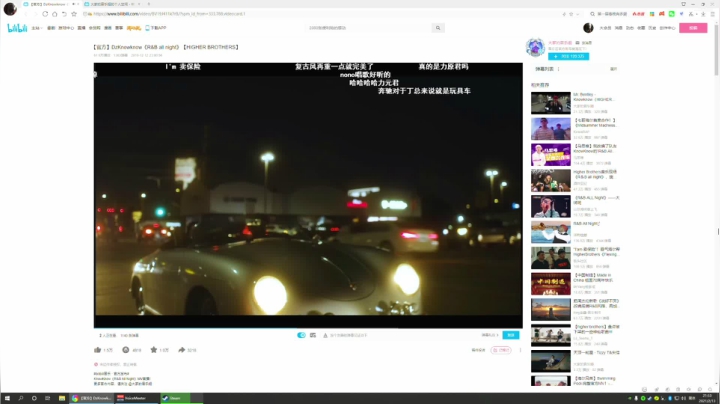Open the browser main menu icon
The width and height of the screenshot is (720, 404).
click(712, 14)
